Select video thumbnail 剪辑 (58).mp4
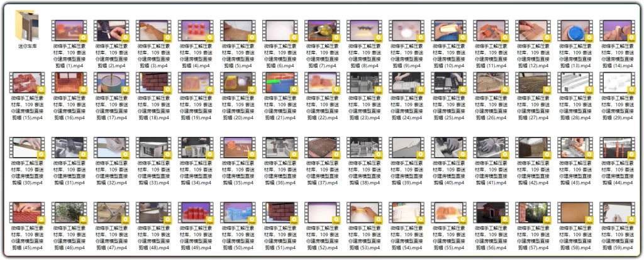 (576, 213)
